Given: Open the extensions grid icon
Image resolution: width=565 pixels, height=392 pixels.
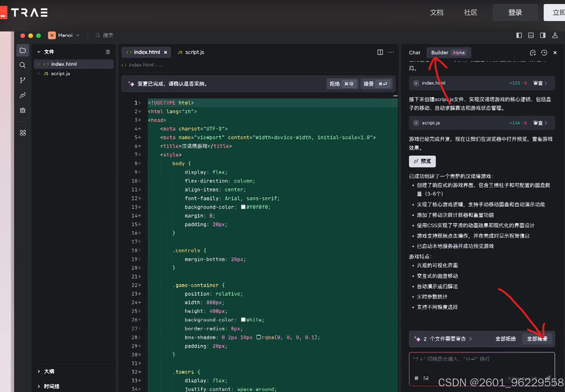Looking at the screenshot, I should (23, 133).
